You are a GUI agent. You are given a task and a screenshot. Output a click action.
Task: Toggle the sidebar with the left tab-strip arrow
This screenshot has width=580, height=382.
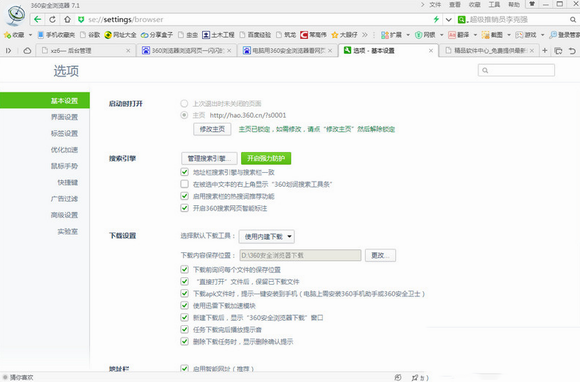8,51
